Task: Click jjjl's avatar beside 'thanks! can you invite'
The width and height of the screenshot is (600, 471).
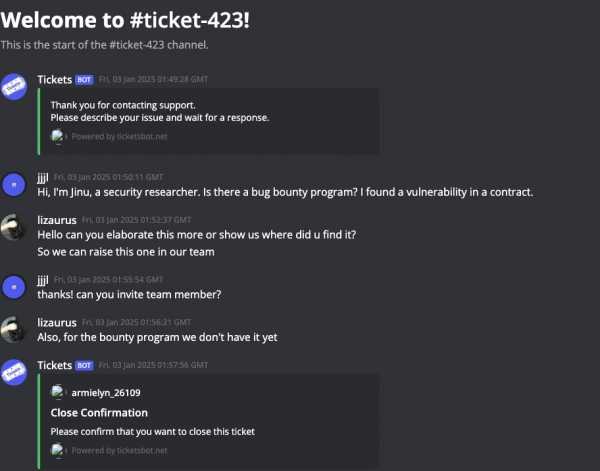Action: tap(14, 287)
